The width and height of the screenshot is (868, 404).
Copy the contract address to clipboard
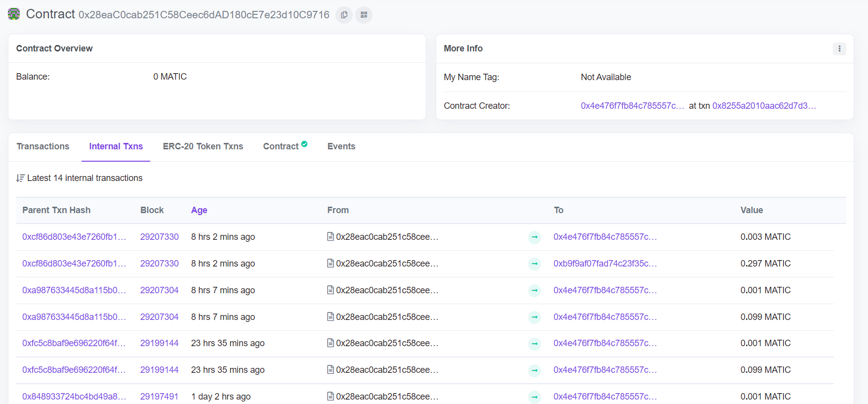(x=344, y=15)
